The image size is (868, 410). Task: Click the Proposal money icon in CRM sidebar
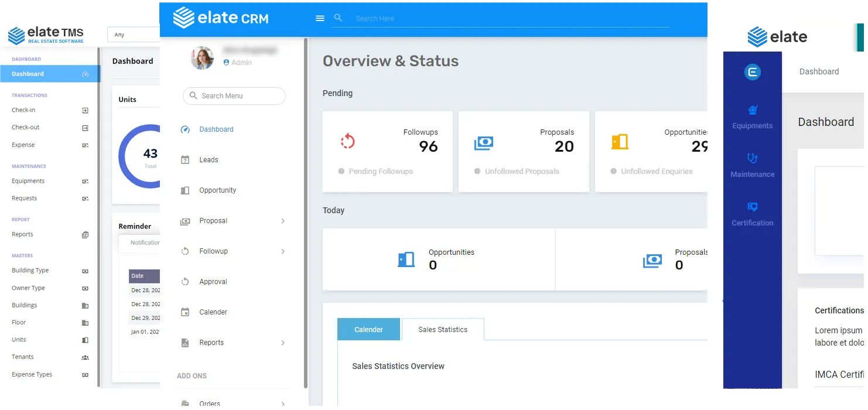[185, 221]
